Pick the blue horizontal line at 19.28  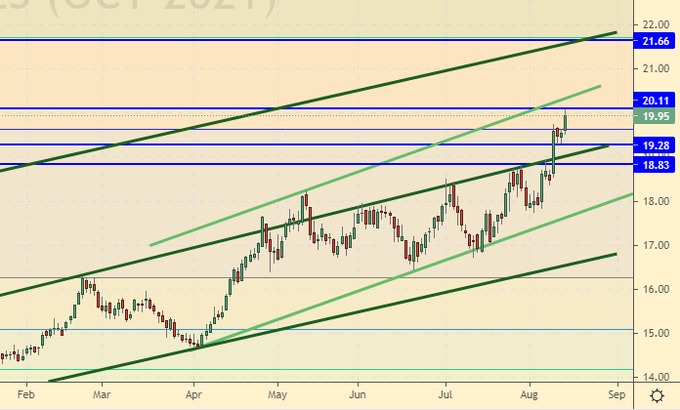pos(300,145)
